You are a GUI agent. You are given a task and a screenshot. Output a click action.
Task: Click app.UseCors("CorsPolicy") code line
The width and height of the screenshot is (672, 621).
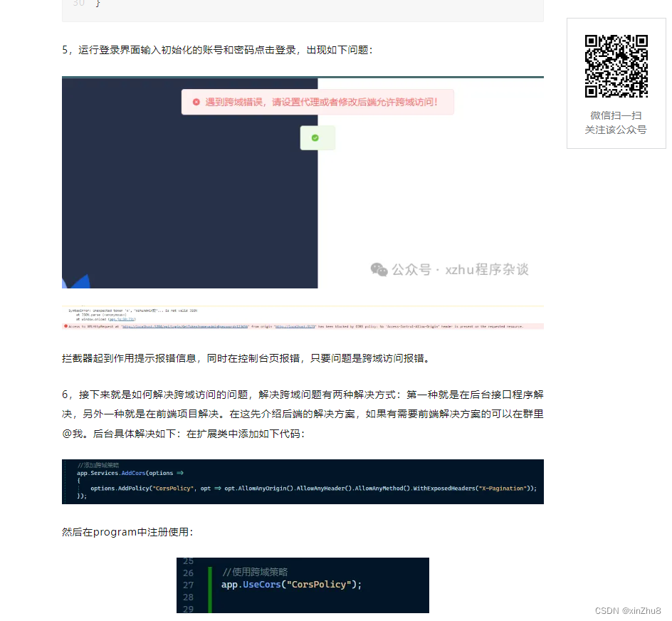(x=291, y=585)
